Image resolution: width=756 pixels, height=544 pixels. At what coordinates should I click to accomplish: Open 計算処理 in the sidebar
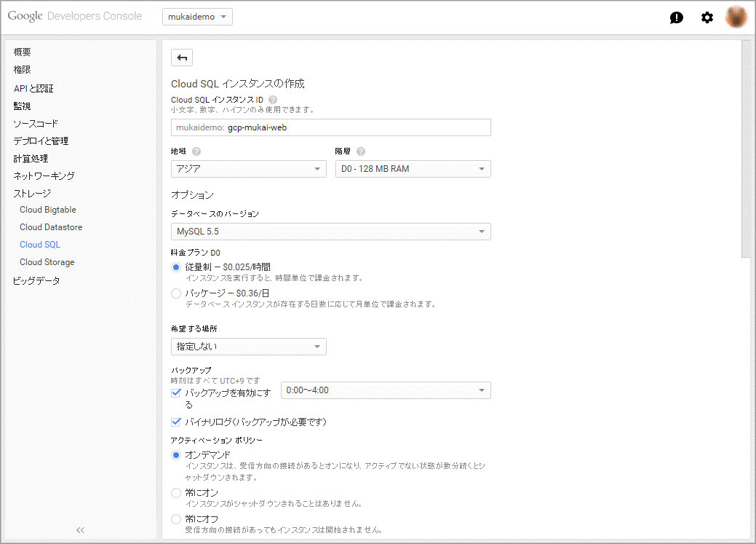tap(31, 158)
